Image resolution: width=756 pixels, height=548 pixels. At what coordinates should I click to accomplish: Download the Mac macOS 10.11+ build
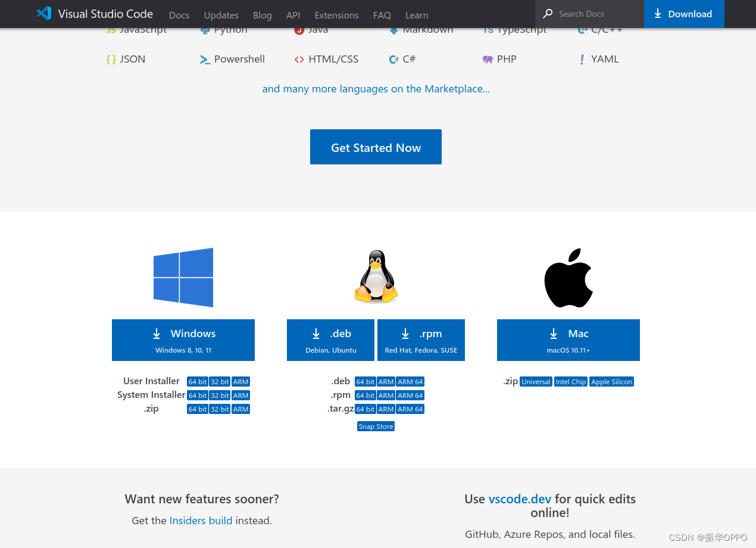(x=568, y=340)
